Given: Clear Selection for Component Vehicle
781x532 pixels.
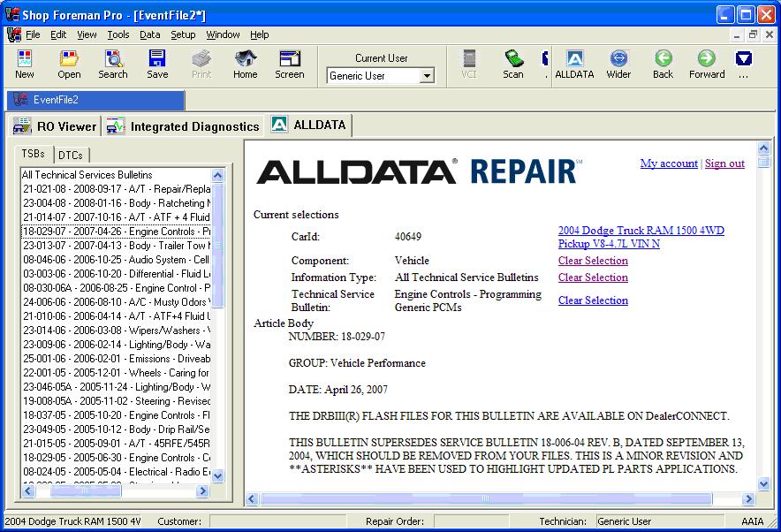Looking at the screenshot, I should pos(593,261).
